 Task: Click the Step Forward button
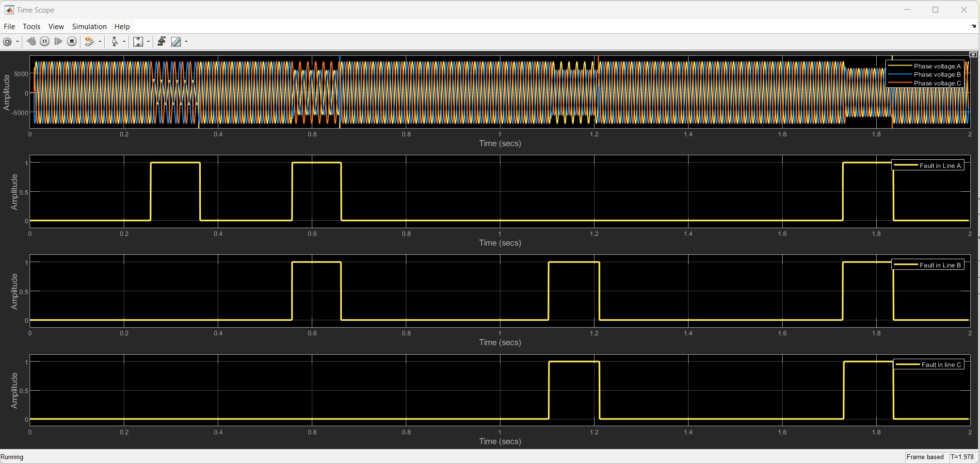point(58,42)
